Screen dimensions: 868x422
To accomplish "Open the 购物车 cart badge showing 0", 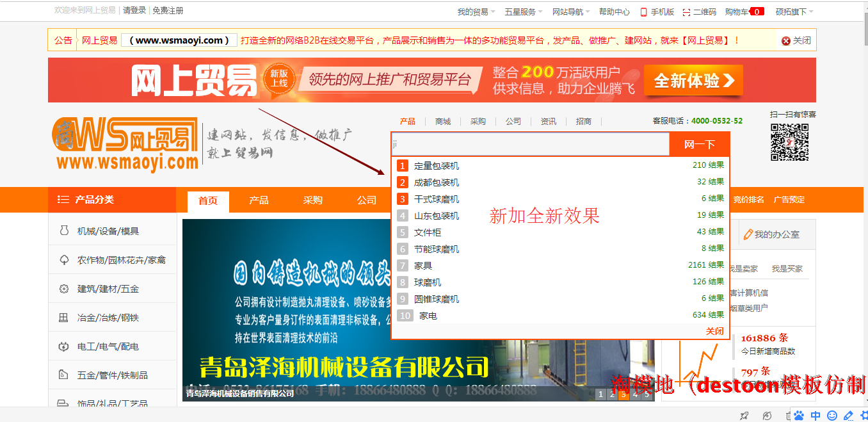I will point(757,12).
